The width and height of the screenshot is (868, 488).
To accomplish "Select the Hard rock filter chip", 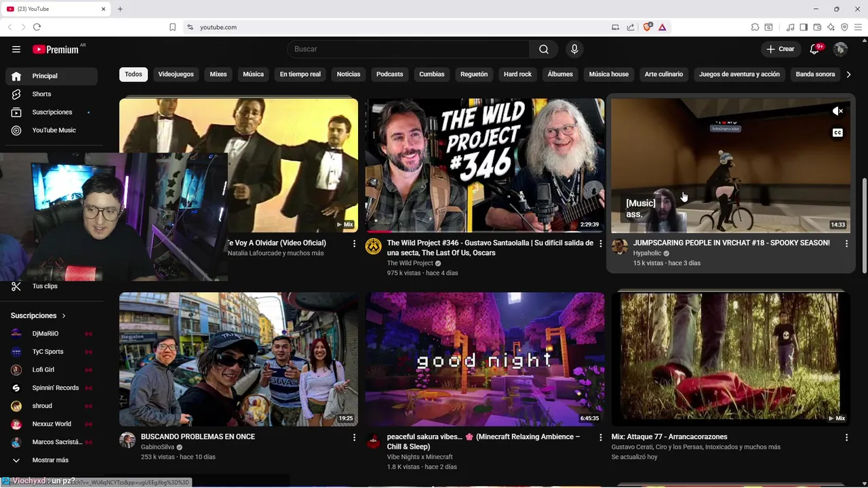I will [517, 75].
